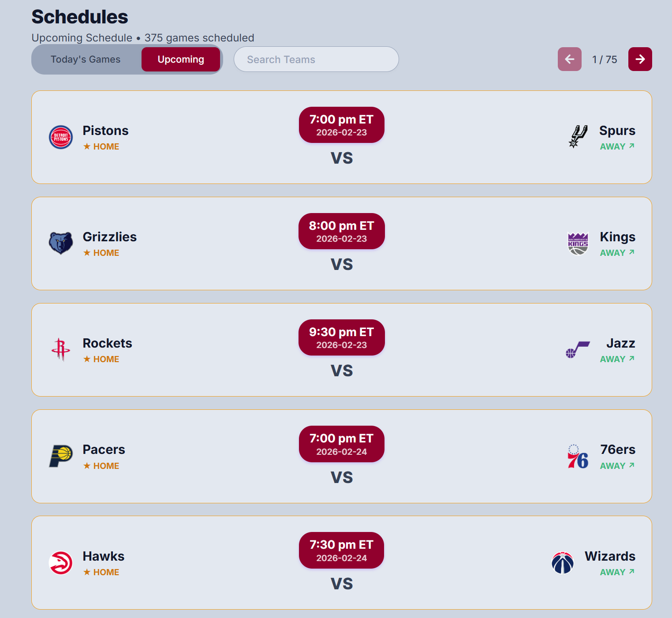The height and width of the screenshot is (618, 672).
Task: Click the Memphis Grizzlies bear logo
Action: pos(61,243)
